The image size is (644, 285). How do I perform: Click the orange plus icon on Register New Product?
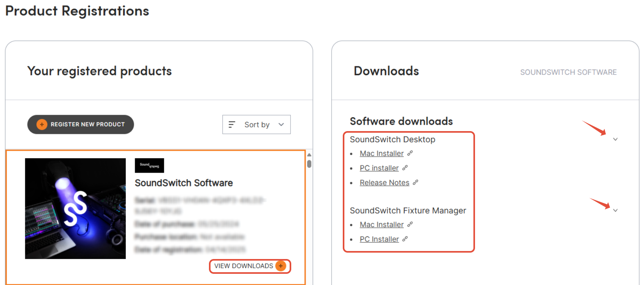click(42, 124)
